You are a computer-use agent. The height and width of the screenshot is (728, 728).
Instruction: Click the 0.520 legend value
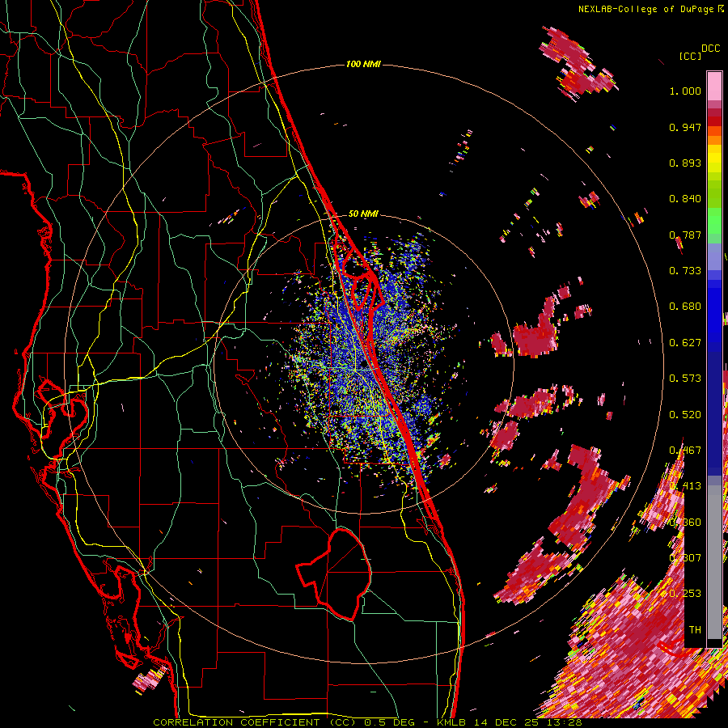pos(685,415)
